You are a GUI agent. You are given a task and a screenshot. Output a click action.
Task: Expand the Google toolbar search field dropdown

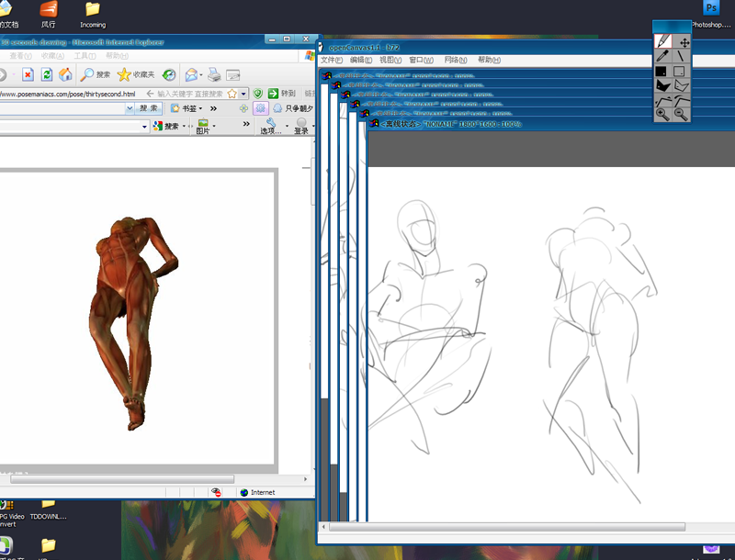(x=144, y=127)
